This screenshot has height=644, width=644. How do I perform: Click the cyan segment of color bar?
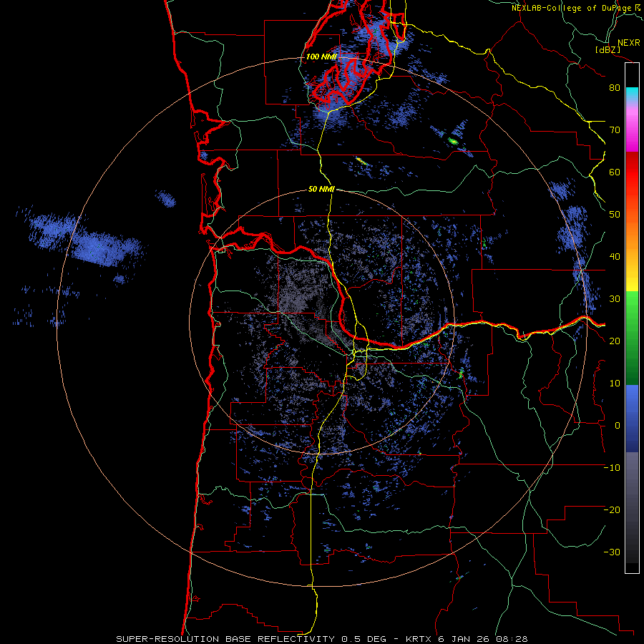[632, 94]
